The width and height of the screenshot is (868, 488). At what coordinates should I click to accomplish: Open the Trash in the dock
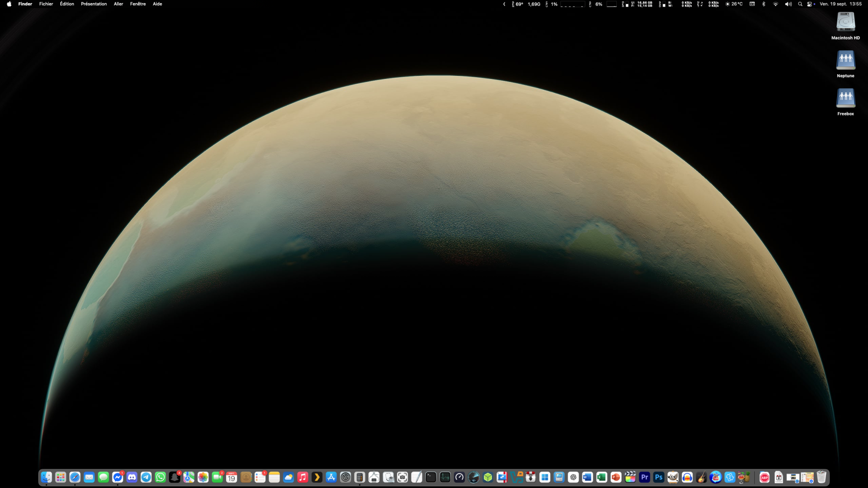coord(821,478)
